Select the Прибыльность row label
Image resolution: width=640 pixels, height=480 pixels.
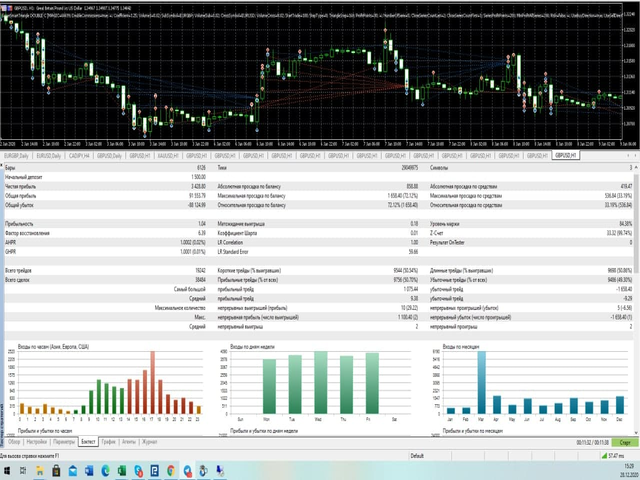pos(19,224)
